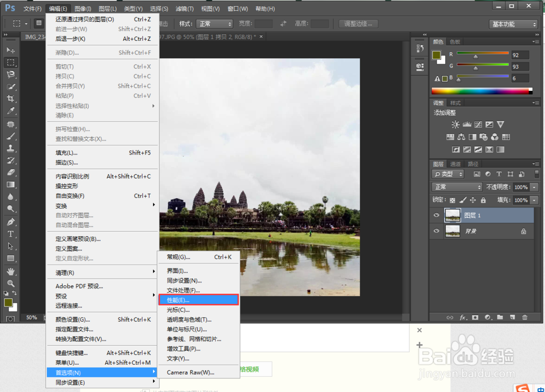Adjust the R color slider
Viewport: 545px width, 392px height.
[x=475, y=57]
